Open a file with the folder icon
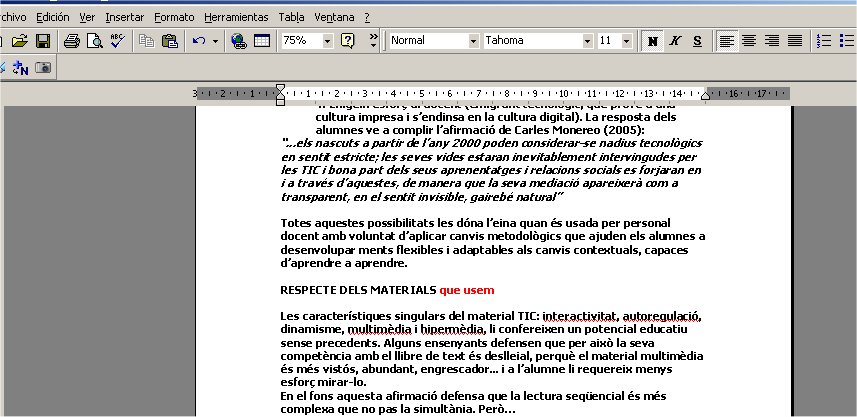 pos(20,41)
